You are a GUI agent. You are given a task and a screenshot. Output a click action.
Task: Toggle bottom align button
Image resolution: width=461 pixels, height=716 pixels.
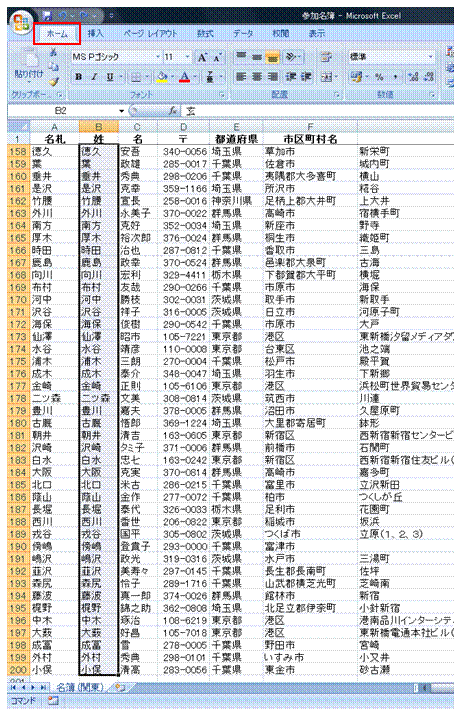pos(272,57)
